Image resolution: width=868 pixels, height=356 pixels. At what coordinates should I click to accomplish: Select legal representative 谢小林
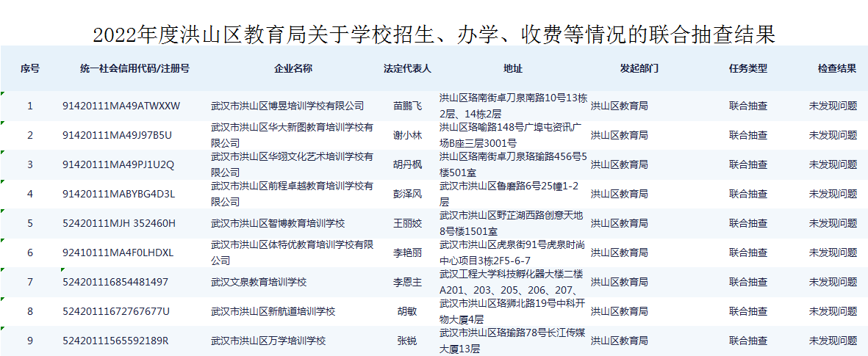pyautogui.click(x=408, y=135)
